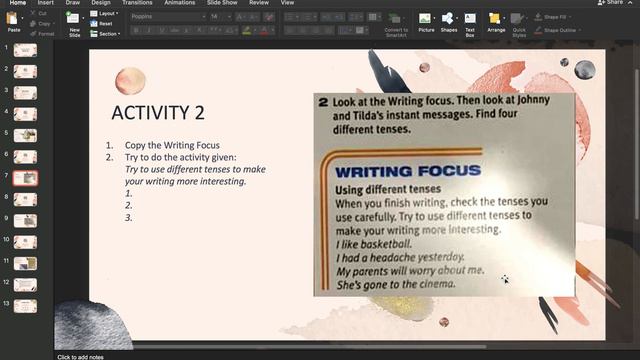The image size is (640, 360).
Task: Click the Shape Outline pen icon
Action: click(x=538, y=30)
